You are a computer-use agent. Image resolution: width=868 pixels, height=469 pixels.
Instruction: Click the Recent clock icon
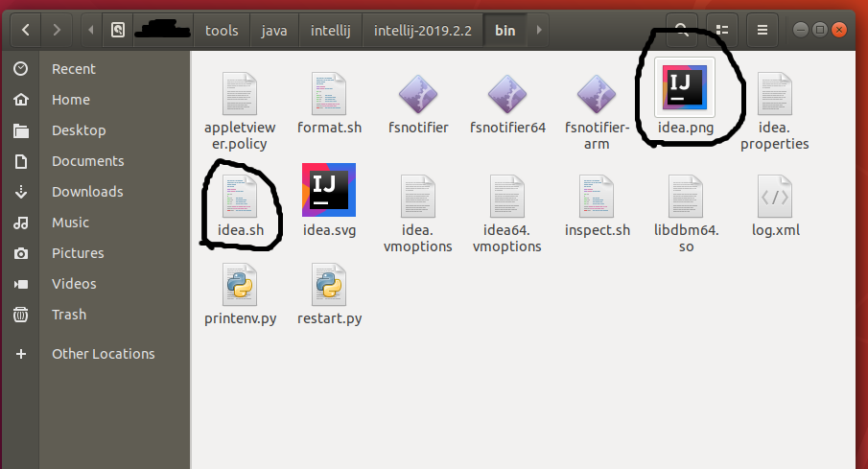click(20, 69)
